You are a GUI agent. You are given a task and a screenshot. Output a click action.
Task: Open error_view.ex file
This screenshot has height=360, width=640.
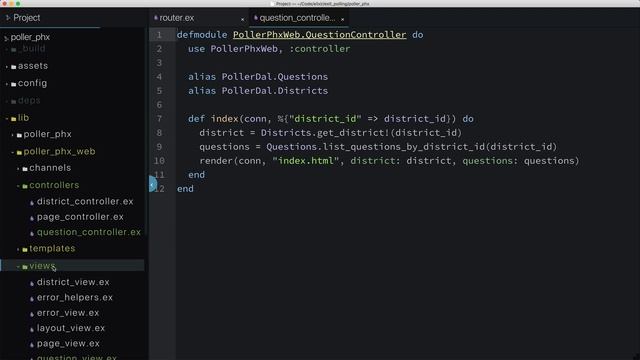pos(68,313)
